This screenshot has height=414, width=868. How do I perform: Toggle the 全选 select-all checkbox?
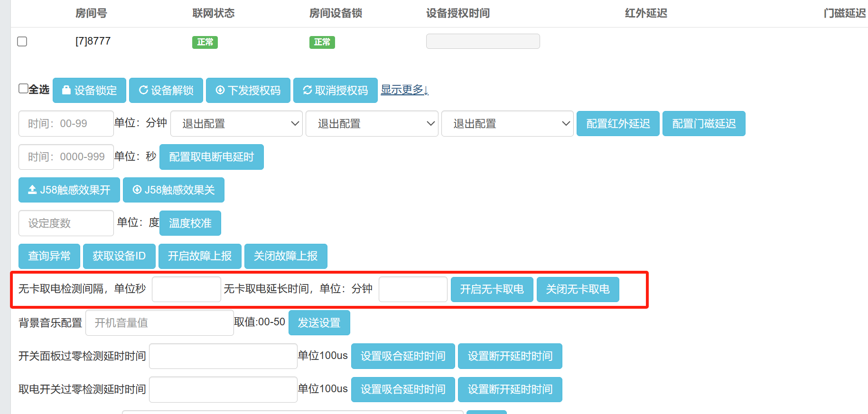pos(23,89)
